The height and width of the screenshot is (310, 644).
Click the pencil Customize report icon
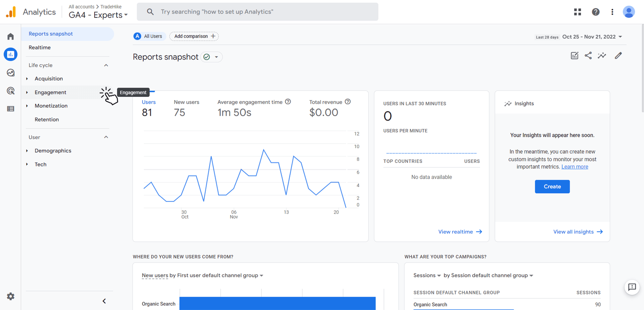pos(618,55)
